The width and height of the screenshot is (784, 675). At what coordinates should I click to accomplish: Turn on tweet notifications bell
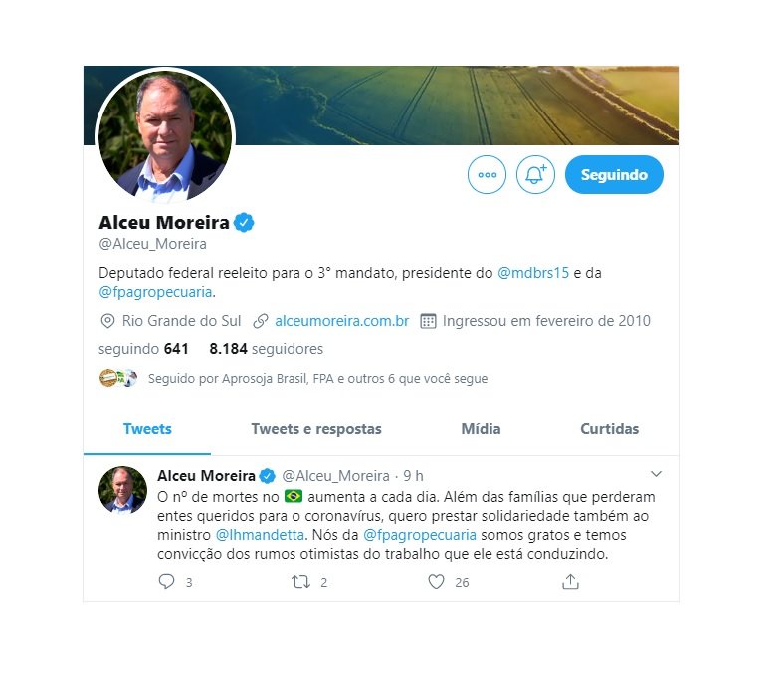tap(535, 174)
